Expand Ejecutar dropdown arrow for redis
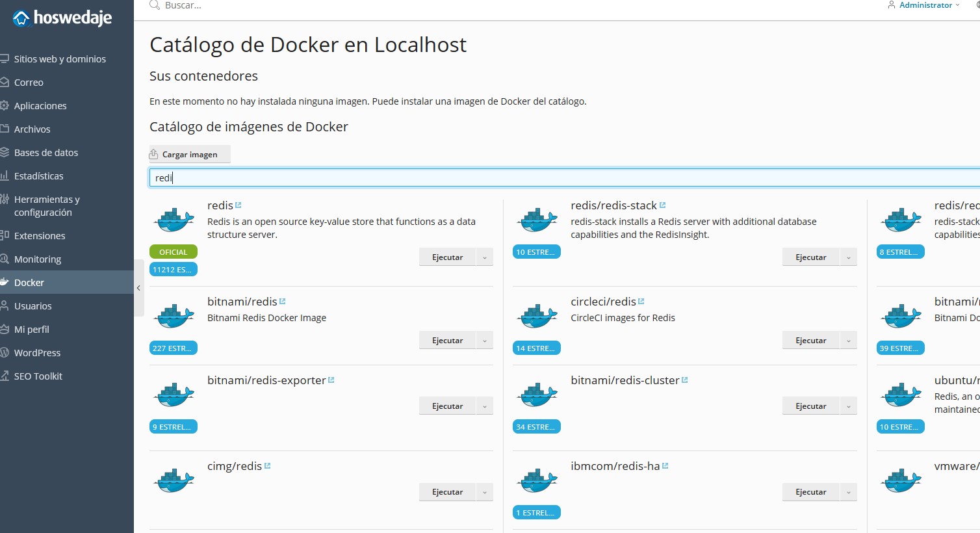 485,257
